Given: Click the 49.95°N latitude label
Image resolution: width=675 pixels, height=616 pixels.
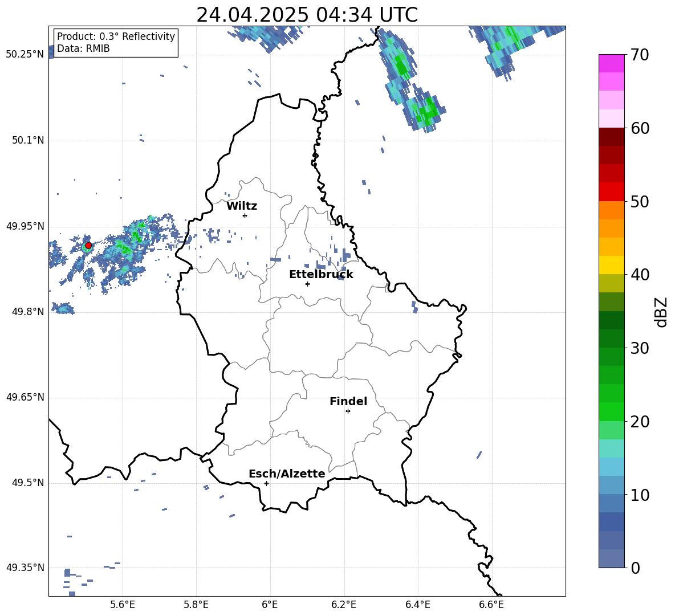Looking at the screenshot, I should point(25,226).
